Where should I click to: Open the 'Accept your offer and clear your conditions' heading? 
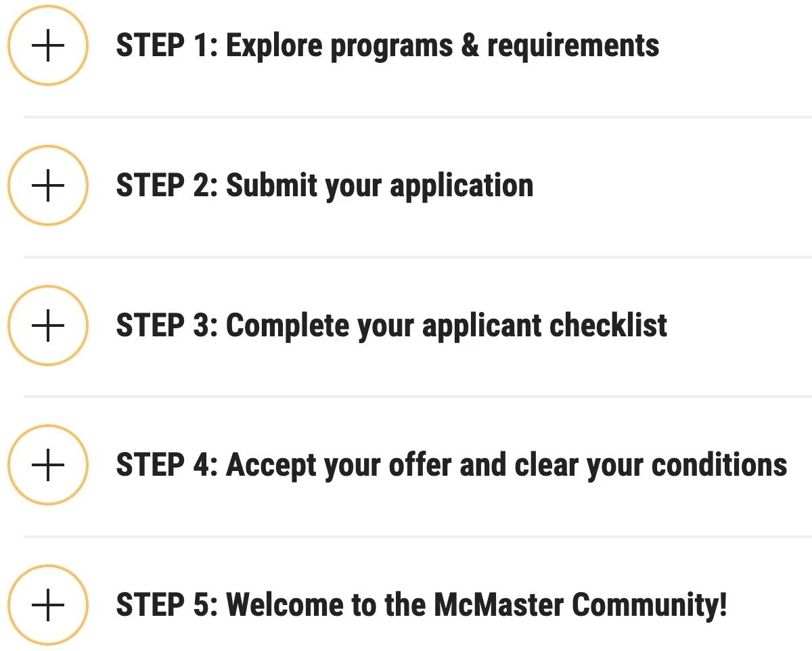click(x=506, y=465)
